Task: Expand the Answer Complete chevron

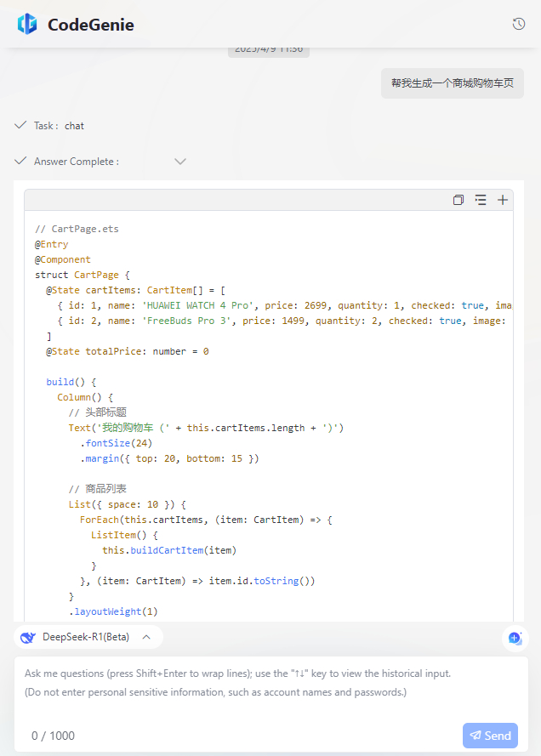Action: 180,162
